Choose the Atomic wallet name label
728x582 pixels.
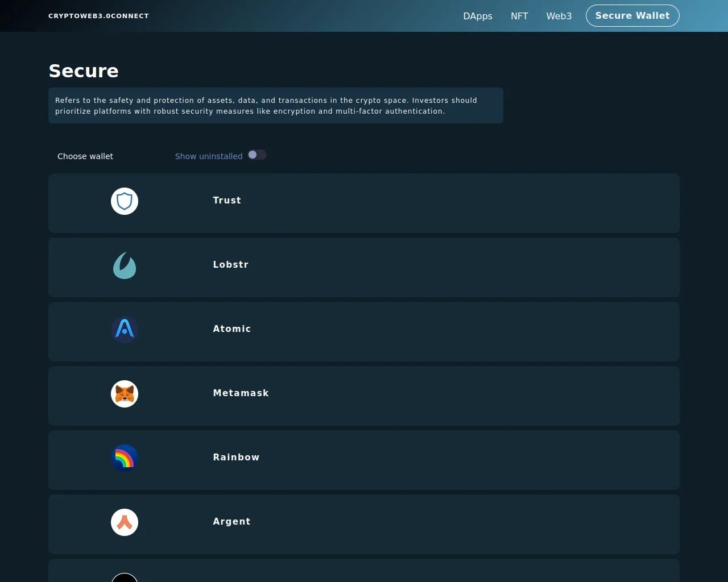pos(231,329)
